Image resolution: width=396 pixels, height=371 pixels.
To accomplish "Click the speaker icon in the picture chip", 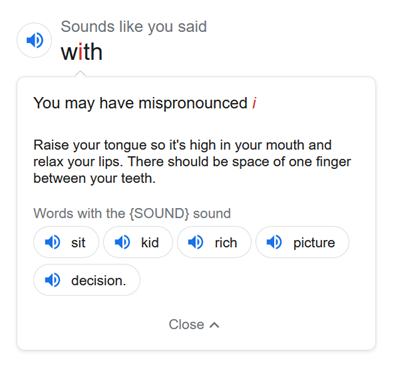I will tap(274, 242).
